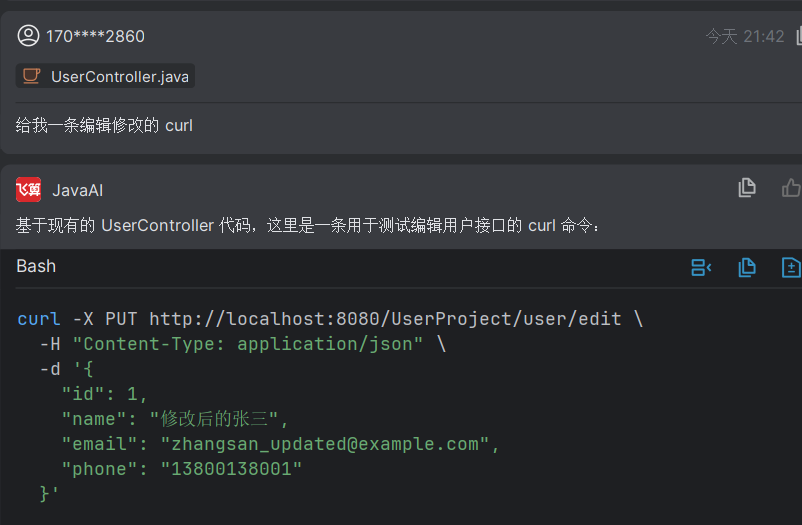Screen dimensions: 802x525
Task: Click the username 170****2860
Action: (x=95, y=36)
